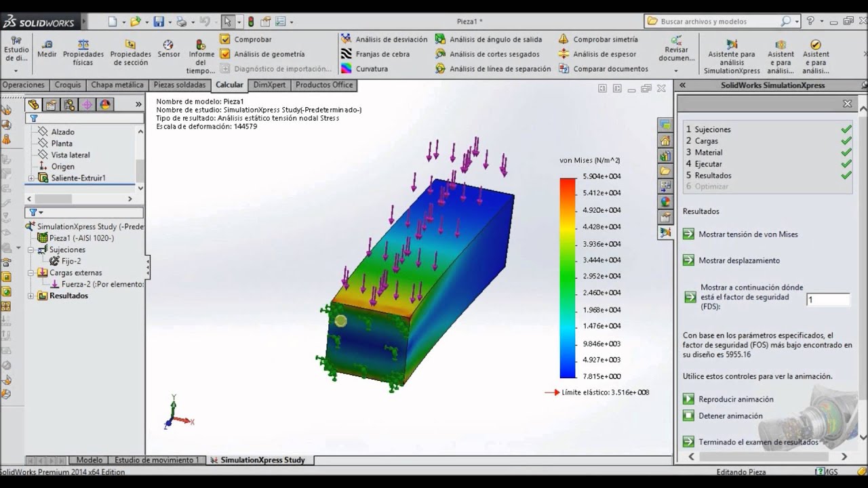Image resolution: width=868 pixels, height=488 pixels.
Task: Open Comprobar simetría tool
Action: [x=598, y=39]
